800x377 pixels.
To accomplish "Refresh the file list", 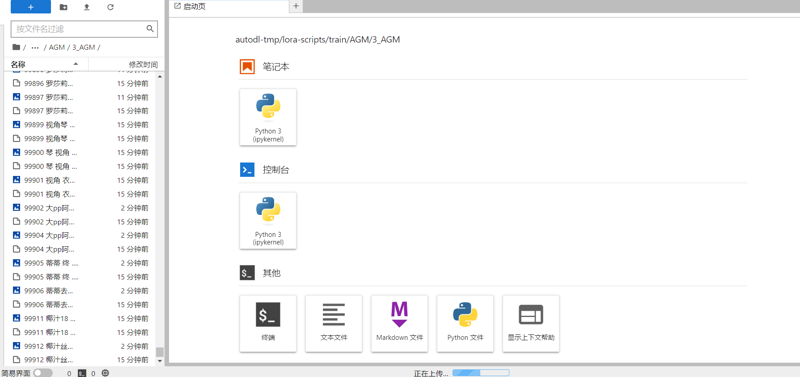I will 111,7.
